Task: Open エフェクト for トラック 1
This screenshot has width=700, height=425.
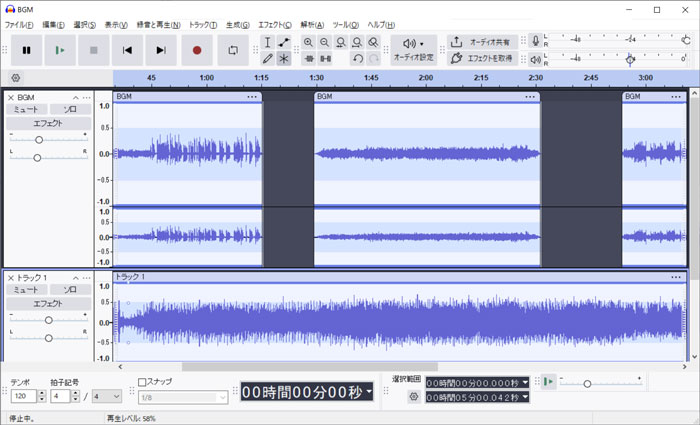Action: click(48, 304)
